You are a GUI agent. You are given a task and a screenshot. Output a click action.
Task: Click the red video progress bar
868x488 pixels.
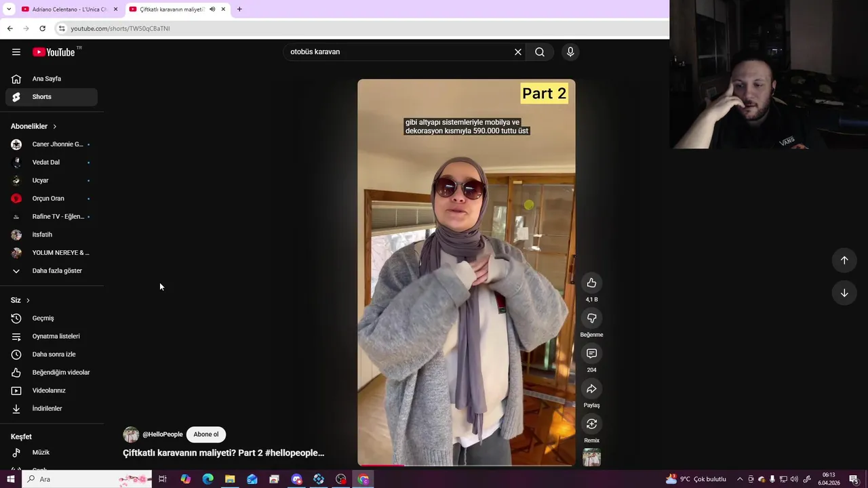coord(381,465)
